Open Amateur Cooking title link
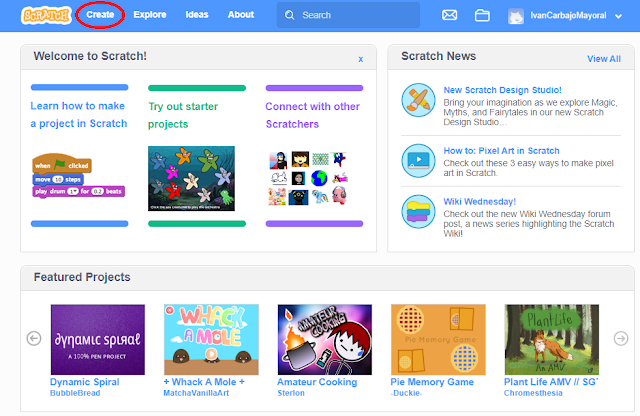Screen dimensions: 640x416 (317, 382)
